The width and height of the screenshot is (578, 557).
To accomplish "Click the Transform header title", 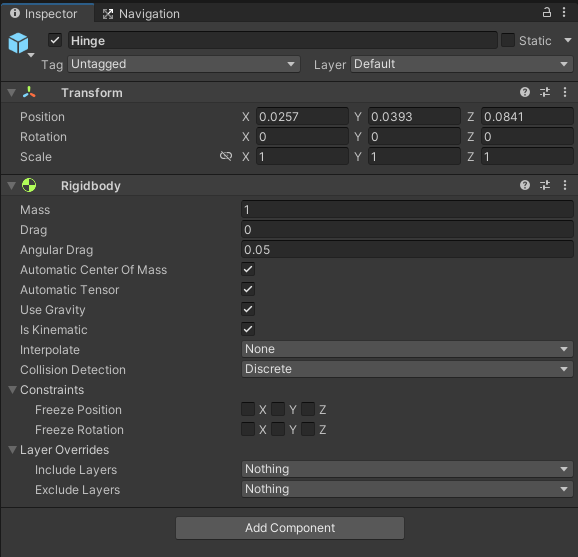I will [x=92, y=93].
